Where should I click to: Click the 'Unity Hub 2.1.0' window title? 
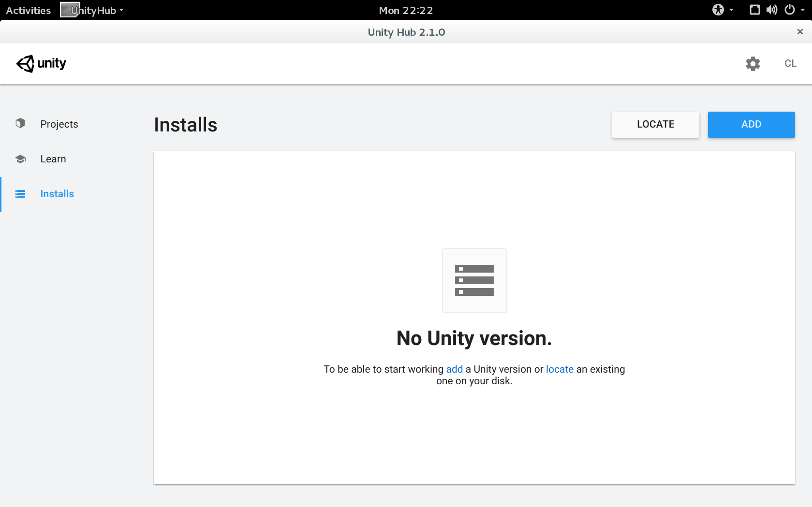[x=406, y=32]
